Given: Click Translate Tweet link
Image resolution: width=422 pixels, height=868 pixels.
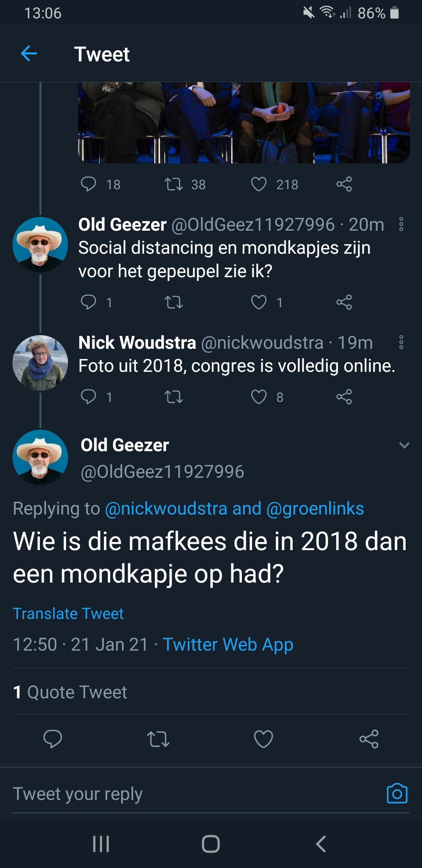Looking at the screenshot, I should [x=68, y=613].
